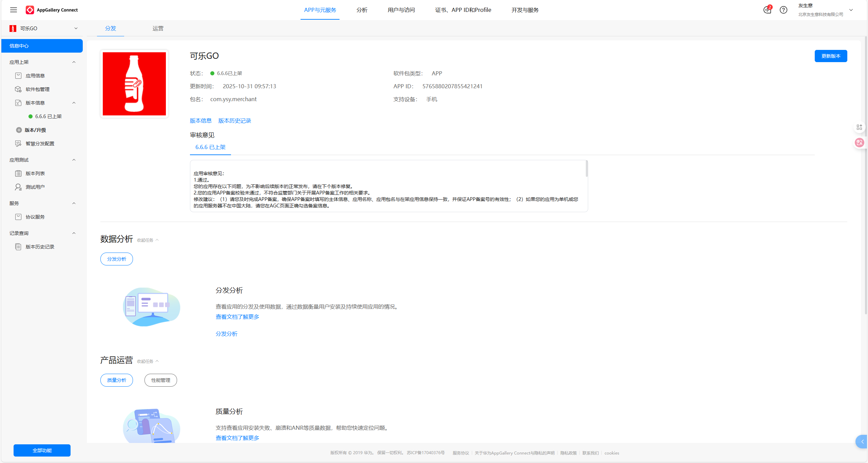
Task: Open the hamburger menu icon
Action: point(14,10)
